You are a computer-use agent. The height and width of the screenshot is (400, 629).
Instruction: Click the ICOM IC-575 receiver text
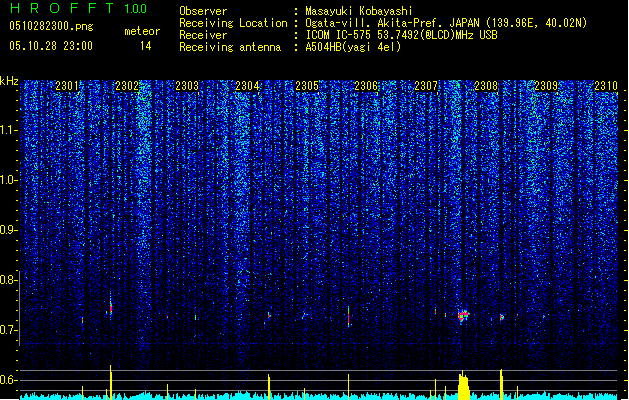[401, 35]
